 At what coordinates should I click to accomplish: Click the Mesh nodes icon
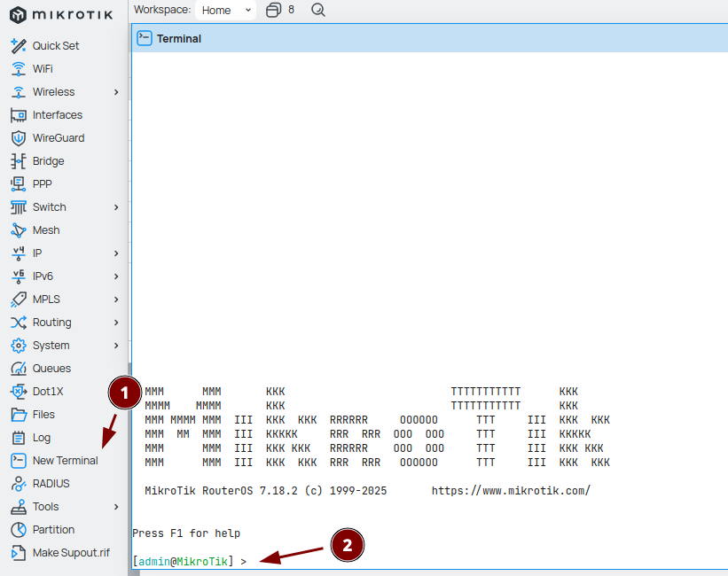(18, 230)
